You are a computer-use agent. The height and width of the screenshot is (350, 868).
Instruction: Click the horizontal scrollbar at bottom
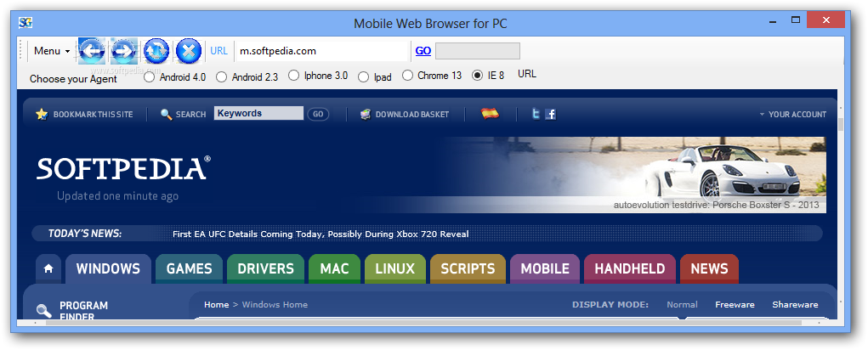(423, 322)
